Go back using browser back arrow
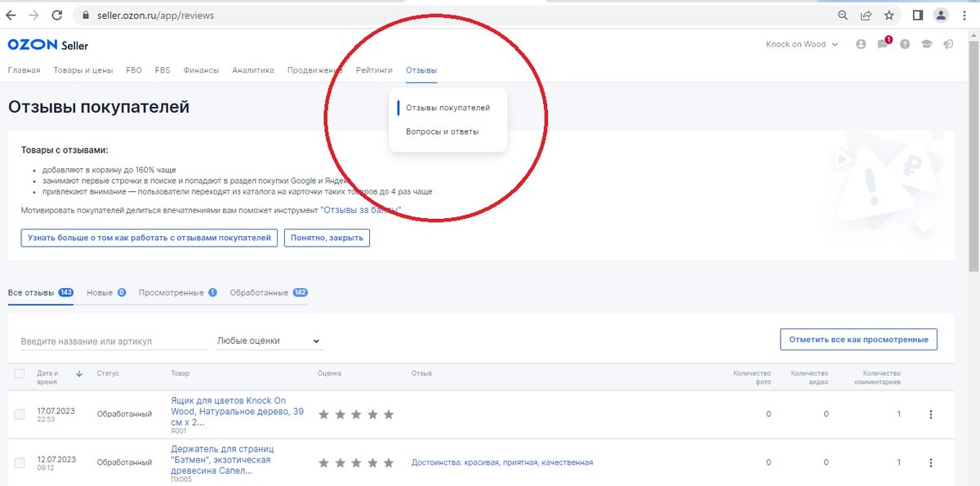Screen dimensions: 980x486 pyautogui.click(x=12, y=15)
